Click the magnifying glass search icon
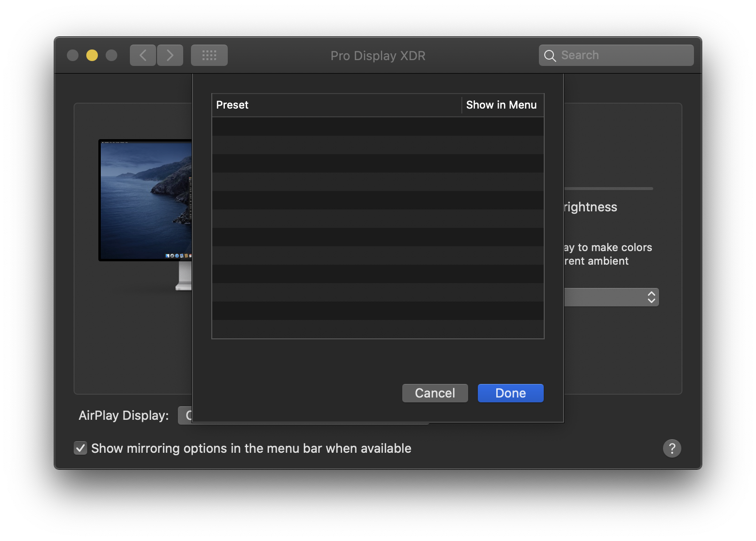Viewport: 756px width, 541px height. pos(550,56)
